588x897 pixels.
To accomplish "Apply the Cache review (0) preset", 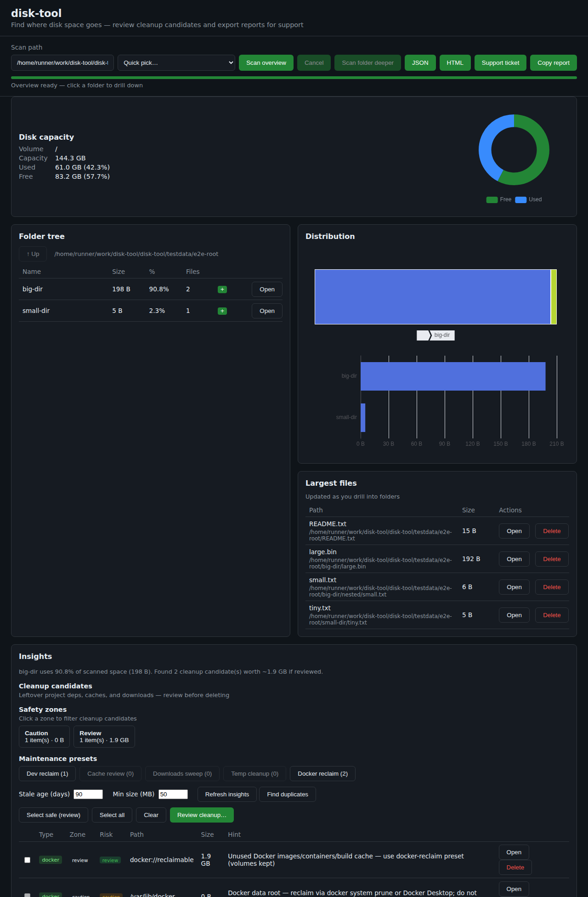I will 110,774.
